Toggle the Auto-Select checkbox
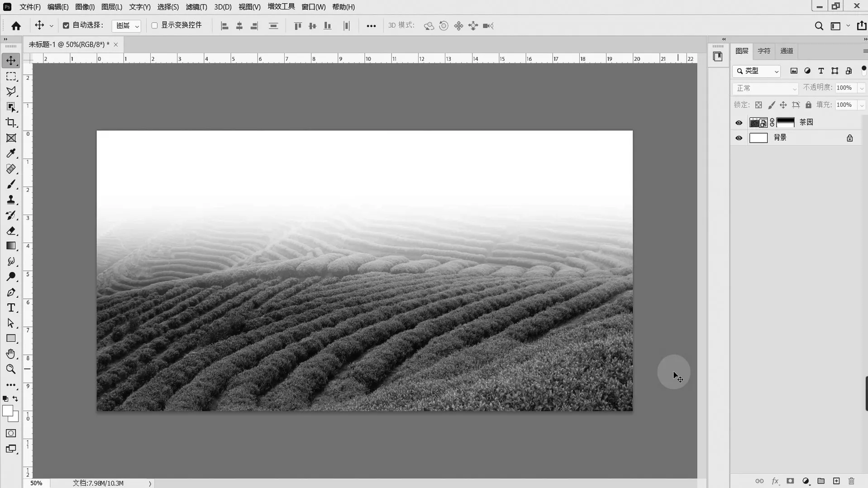Image resolution: width=868 pixels, height=488 pixels. tap(66, 25)
